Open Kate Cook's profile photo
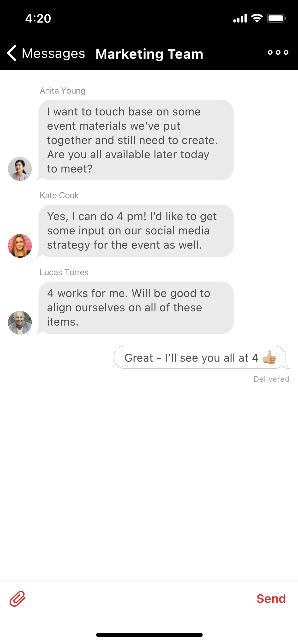Image resolution: width=298 pixels, height=644 pixels. (20, 246)
